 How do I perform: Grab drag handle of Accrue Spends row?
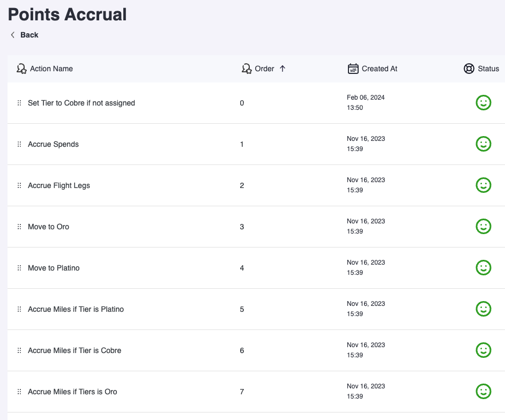(x=19, y=144)
